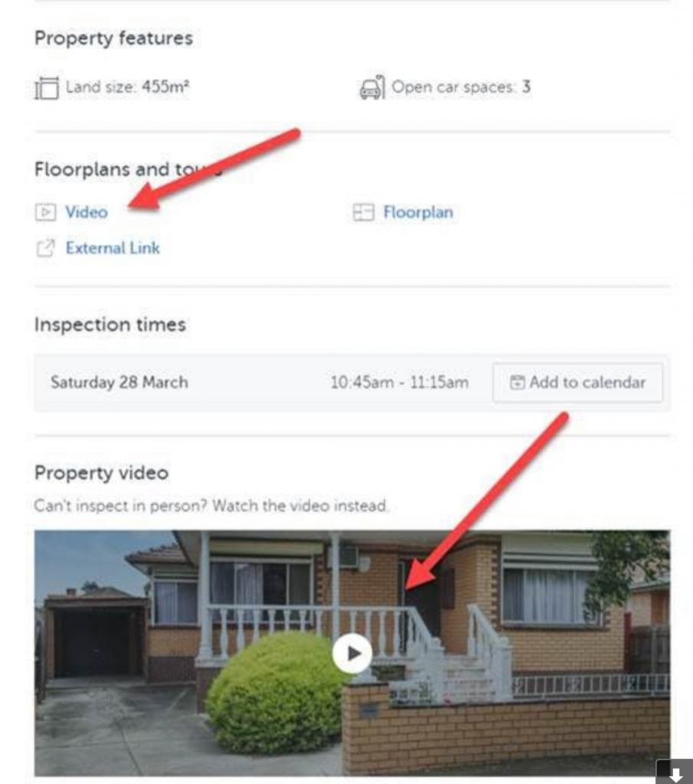The image size is (693, 784).
Task: Select the Saturday 28 March inspection row
Action: coord(352,383)
